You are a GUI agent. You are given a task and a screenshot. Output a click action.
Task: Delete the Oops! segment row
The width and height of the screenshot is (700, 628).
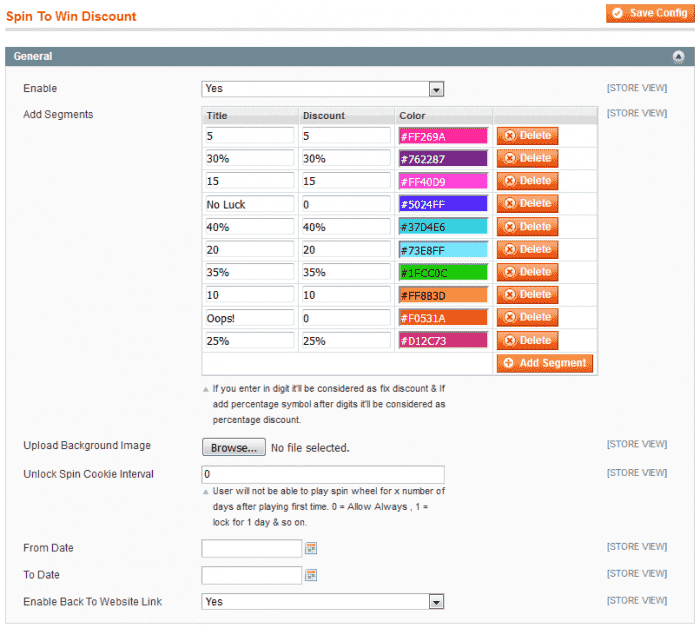click(527, 318)
